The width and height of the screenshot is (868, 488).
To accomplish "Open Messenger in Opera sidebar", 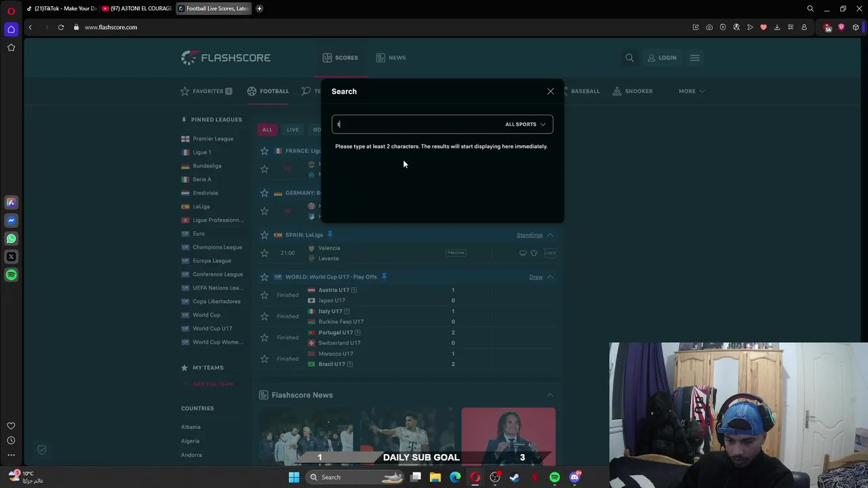I will coord(11,220).
